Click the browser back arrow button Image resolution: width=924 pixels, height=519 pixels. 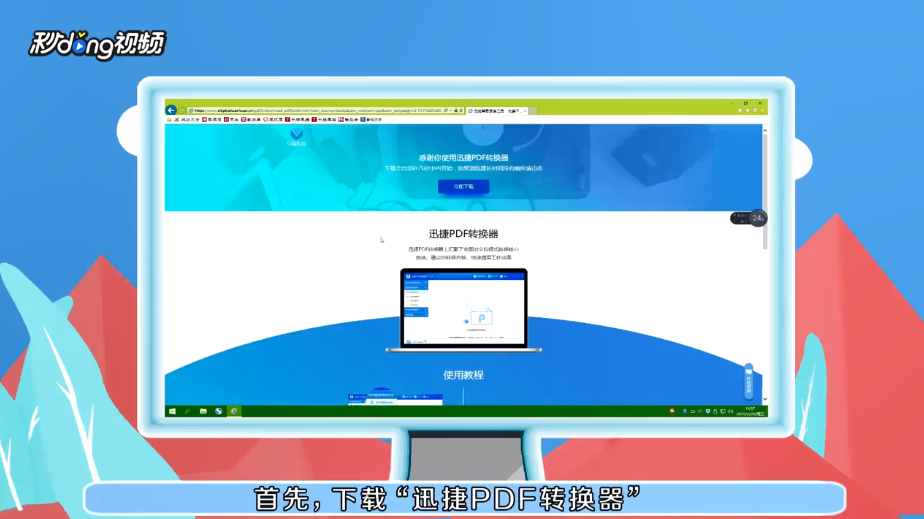coord(171,110)
